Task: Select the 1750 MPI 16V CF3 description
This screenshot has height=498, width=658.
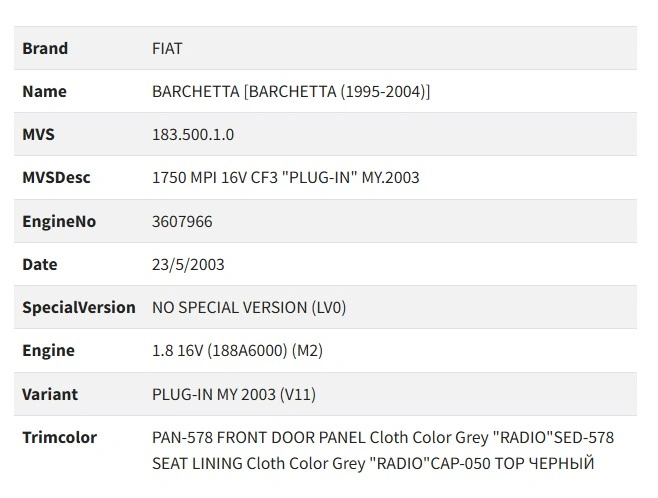Action: [285, 178]
